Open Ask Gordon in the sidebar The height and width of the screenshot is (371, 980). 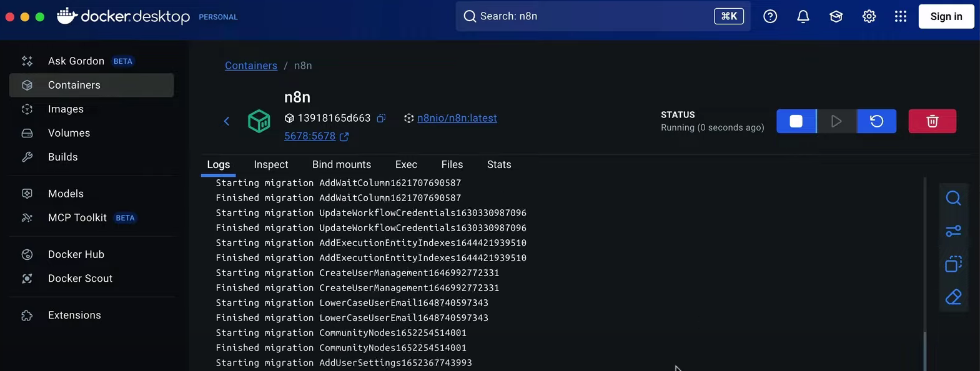pos(91,61)
